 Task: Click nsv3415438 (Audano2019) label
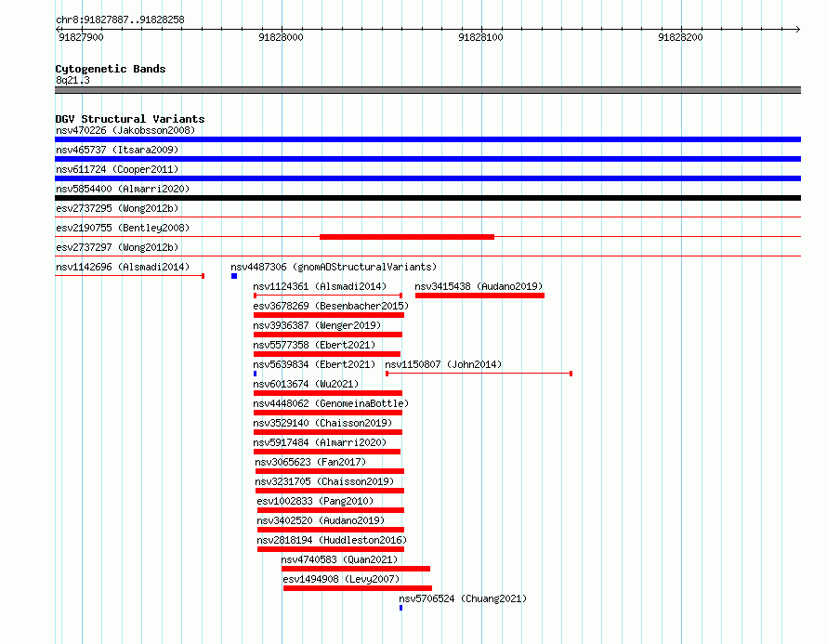pyautogui.click(x=479, y=286)
